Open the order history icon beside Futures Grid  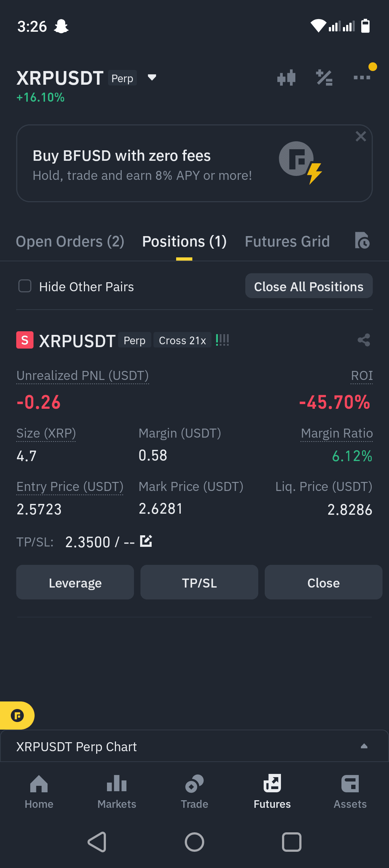(x=362, y=240)
